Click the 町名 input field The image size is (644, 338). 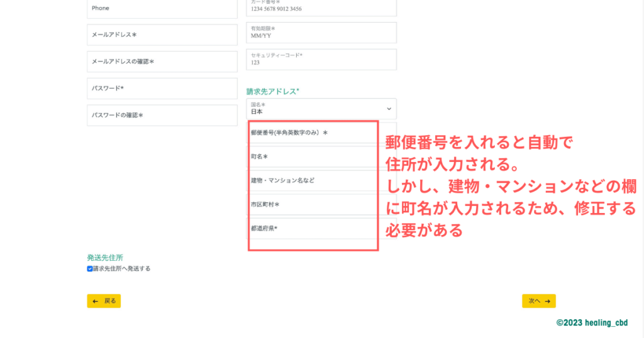(313, 157)
